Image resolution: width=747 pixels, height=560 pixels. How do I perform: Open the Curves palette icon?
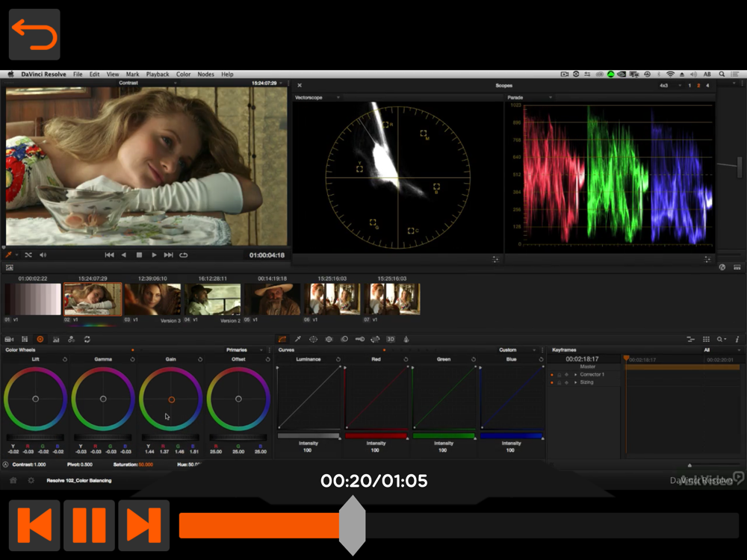(282, 339)
